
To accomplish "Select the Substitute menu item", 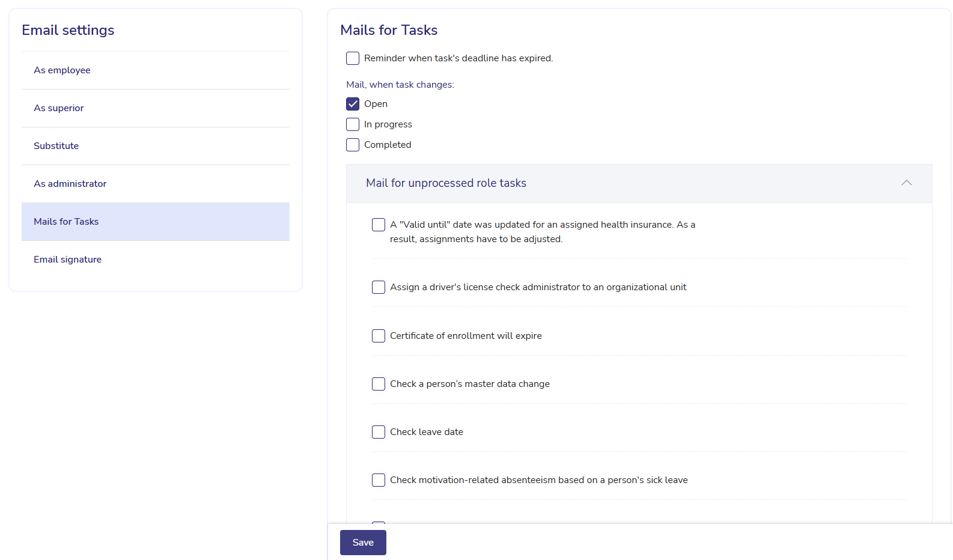I will click(56, 146).
